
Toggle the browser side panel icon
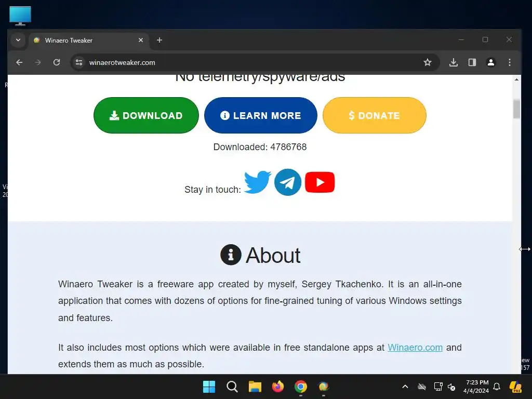click(x=472, y=62)
